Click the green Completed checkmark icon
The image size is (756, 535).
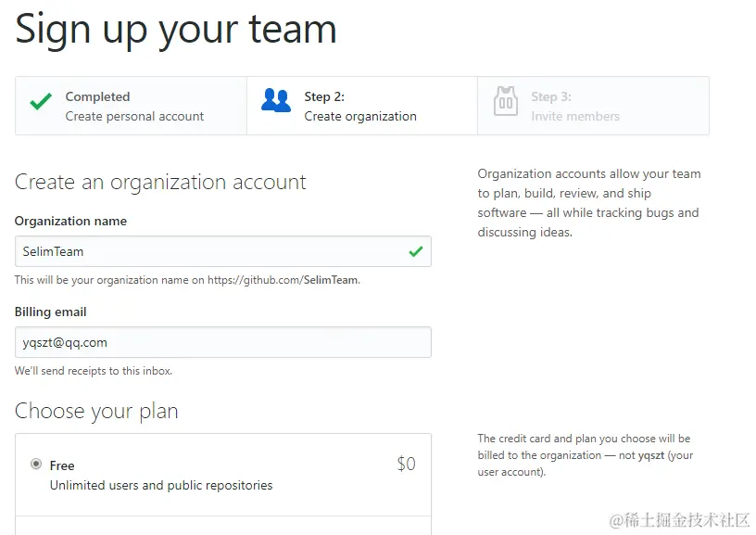click(x=41, y=101)
